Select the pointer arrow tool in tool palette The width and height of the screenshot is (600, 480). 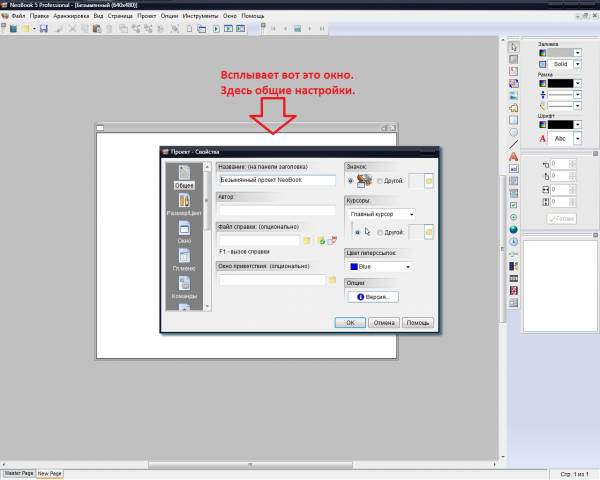[513, 47]
